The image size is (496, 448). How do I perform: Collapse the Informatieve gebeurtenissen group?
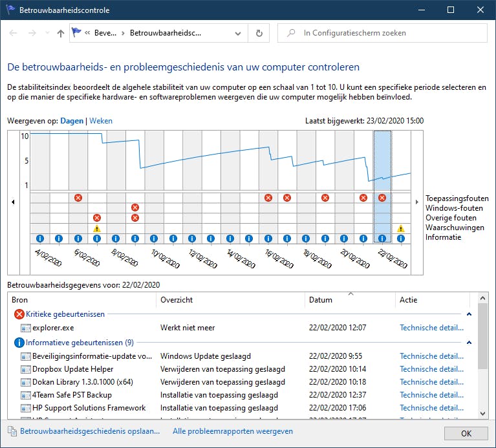pyautogui.click(x=469, y=343)
